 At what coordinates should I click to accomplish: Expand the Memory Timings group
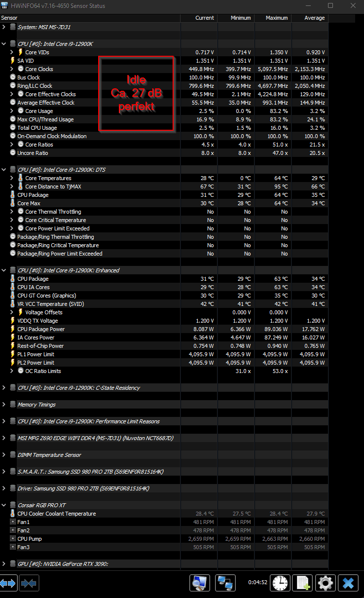[x=4, y=405]
